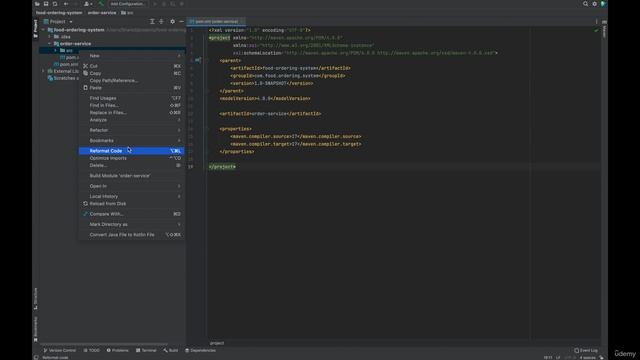Image resolution: width=640 pixels, height=360 pixels.
Task: Hide the Project tool window with minus icon
Action: pyautogui.click(x=181, y=21)
